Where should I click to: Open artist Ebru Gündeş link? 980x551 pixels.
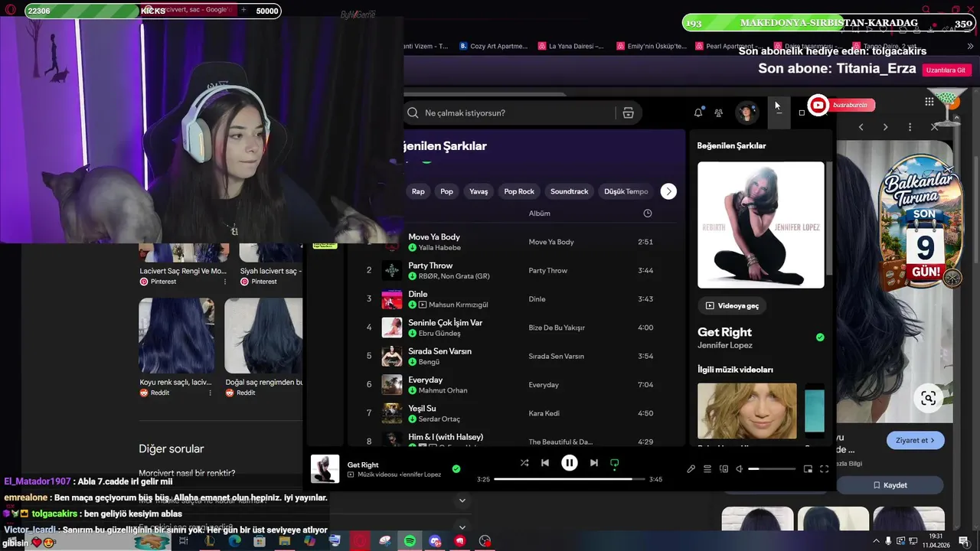tap(439, 334)
